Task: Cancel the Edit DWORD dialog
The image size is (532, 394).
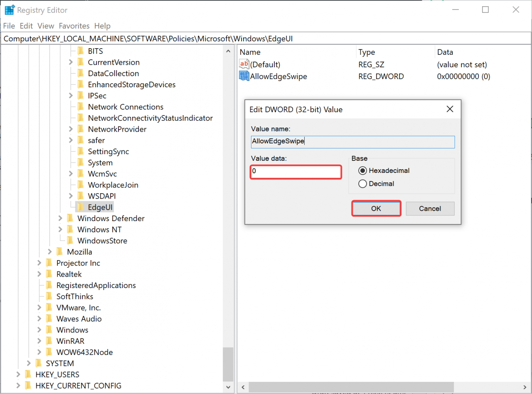Action: click(x=430, y=208)
